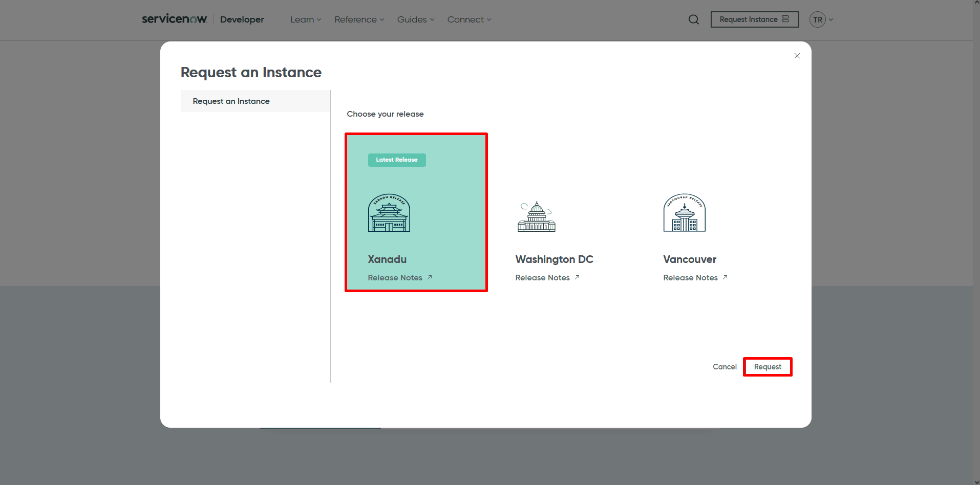
Task: Click the page vertical scrollbar
Action: (976, 242)
